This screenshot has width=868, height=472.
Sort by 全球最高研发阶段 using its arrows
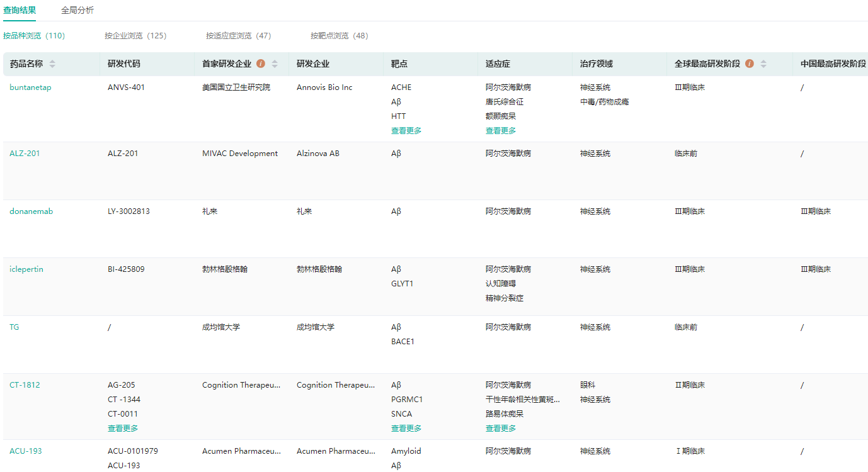763,64
